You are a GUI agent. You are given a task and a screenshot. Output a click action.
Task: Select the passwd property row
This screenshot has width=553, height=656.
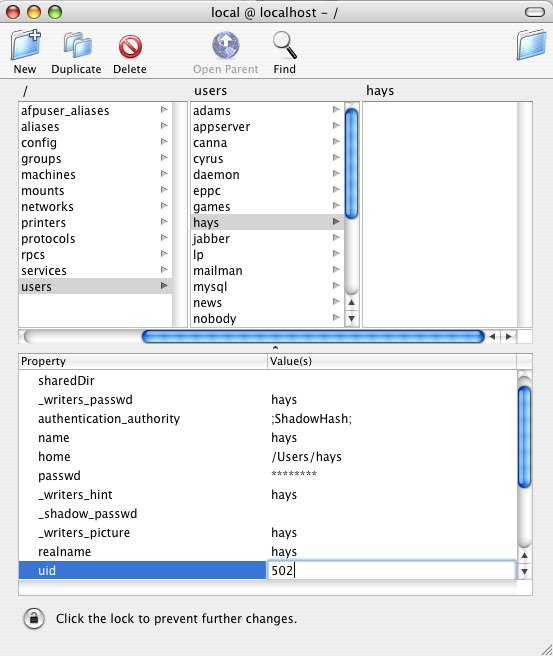pyautogui.click(x=268, y=476)
